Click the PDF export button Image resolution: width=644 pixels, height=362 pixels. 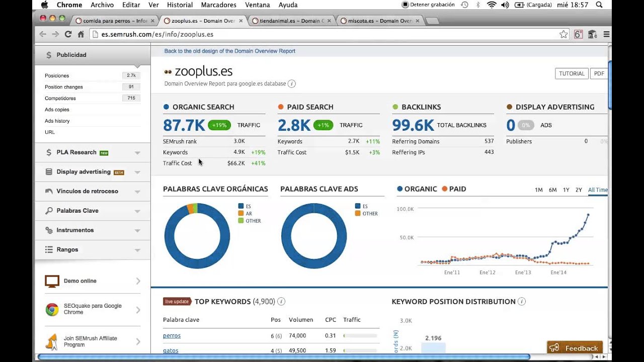click(599, 73)
